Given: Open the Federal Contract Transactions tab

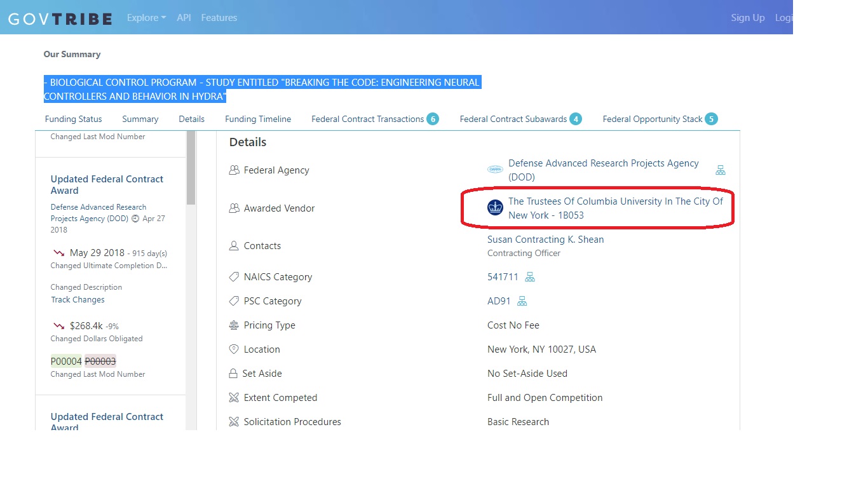Looking at the screenshot, I should point(375,119).
